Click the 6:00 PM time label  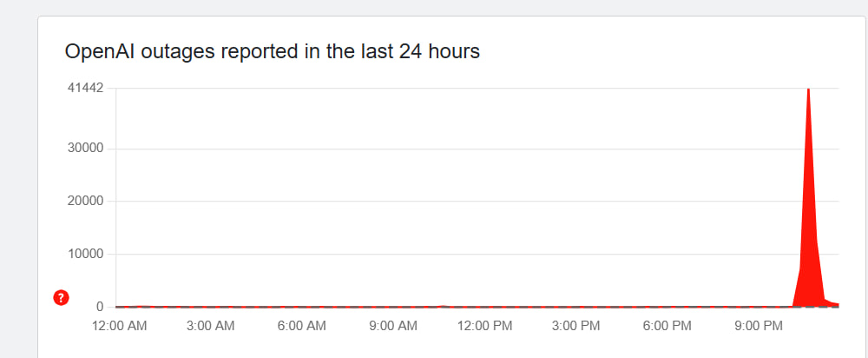667,327
